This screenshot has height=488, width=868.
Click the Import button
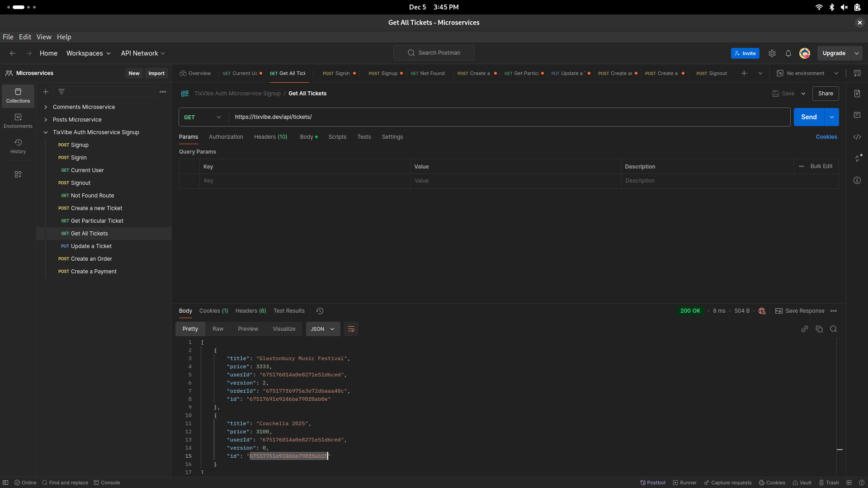coord(156,73)
